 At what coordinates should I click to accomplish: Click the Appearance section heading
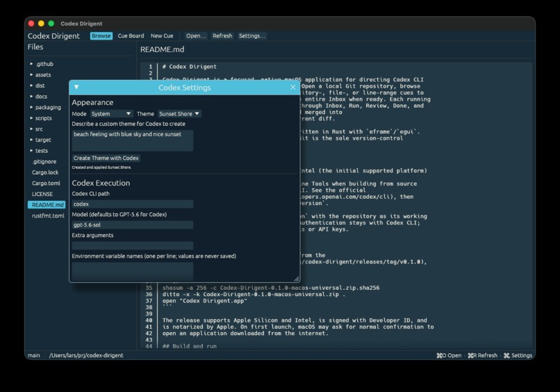(x=92, y=102)
